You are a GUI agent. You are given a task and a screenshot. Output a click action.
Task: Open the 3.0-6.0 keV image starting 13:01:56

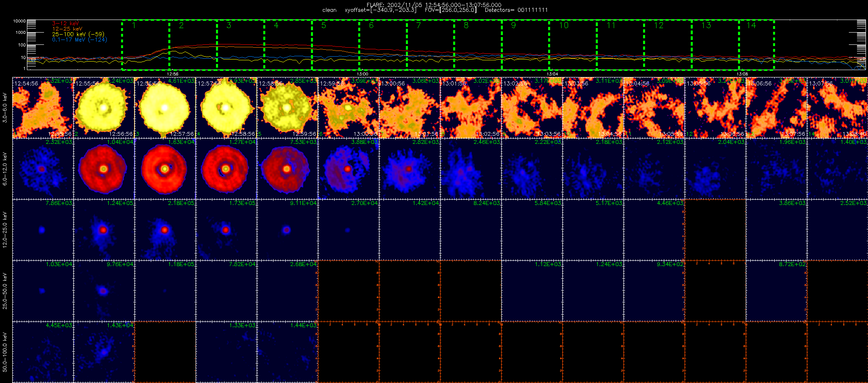point(471,108)
